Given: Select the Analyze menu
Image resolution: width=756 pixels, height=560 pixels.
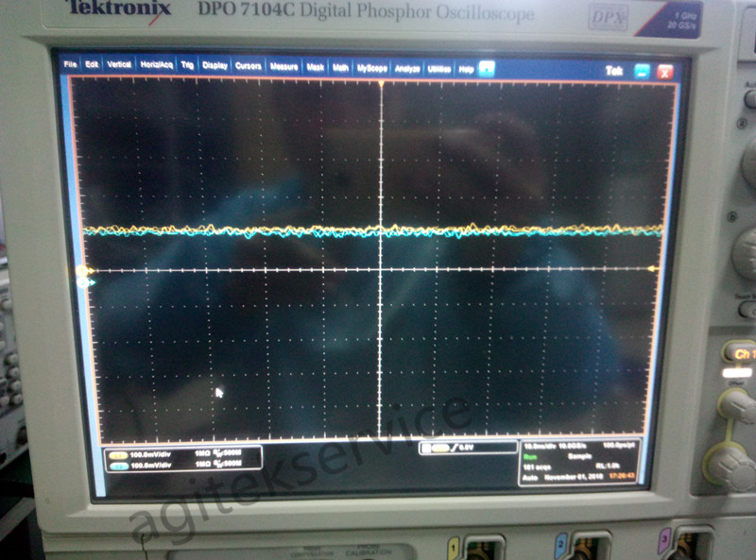Looking at the screenshot, I should pos(407,68).
